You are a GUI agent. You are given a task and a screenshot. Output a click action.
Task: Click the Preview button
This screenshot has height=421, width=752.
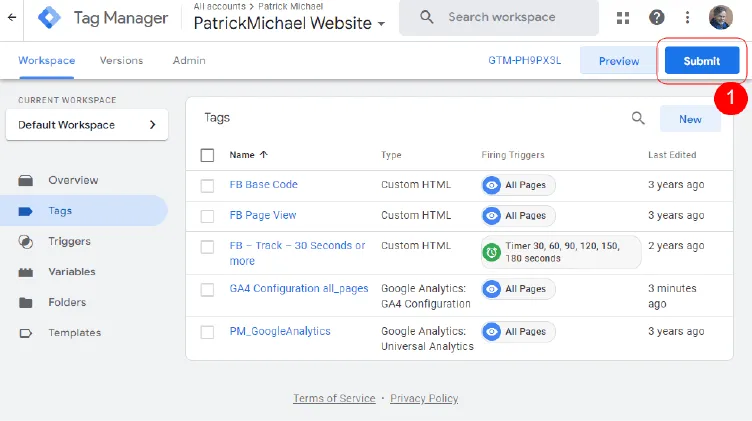[619, 61]
